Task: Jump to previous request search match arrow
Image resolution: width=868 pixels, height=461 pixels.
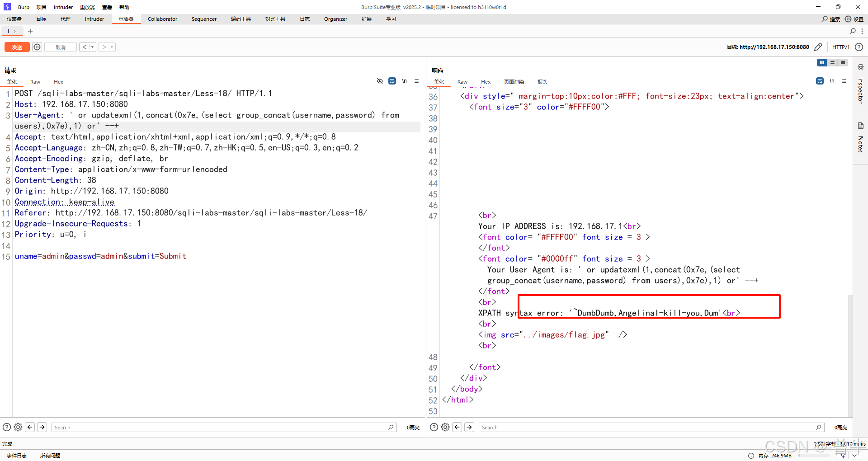Action: (x=30, y=427)
